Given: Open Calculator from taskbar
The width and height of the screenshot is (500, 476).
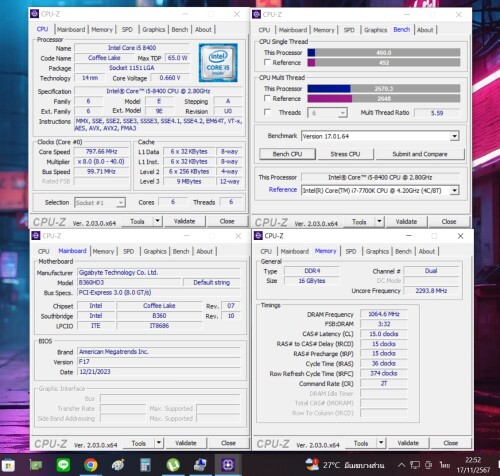Looking at the screenshot, I should pos(146,465).
